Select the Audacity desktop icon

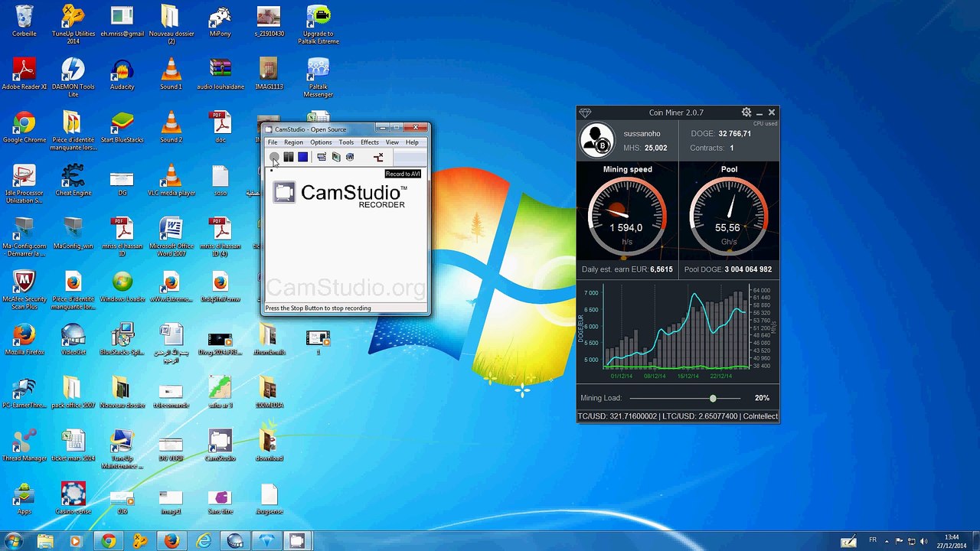pyautogui.click(x=122, y=74)
